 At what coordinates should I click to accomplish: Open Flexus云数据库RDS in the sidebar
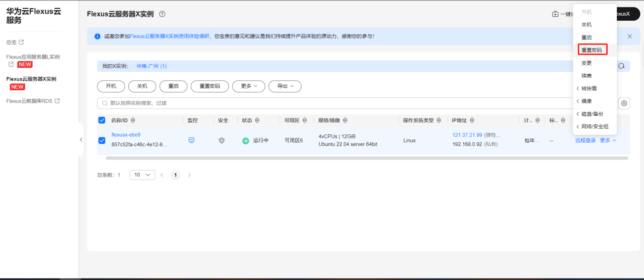[x=29, y=101]
